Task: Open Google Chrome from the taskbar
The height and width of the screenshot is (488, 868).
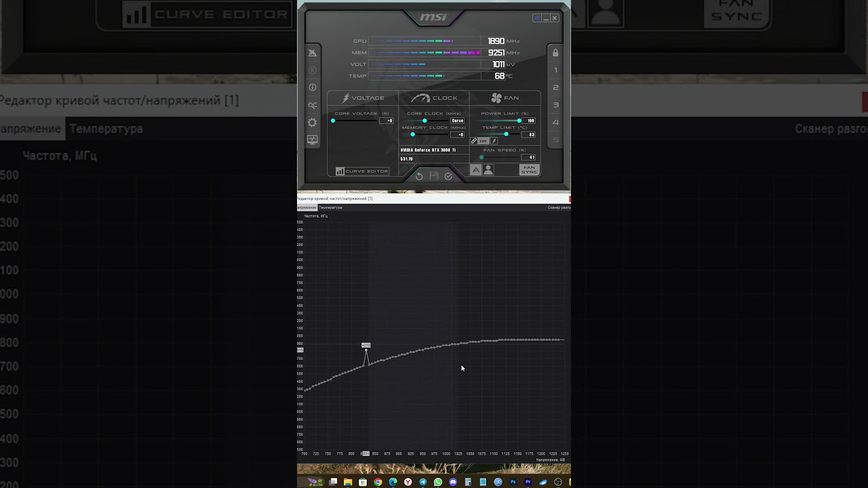Action: pyautogui.click(x=378, y=482)
